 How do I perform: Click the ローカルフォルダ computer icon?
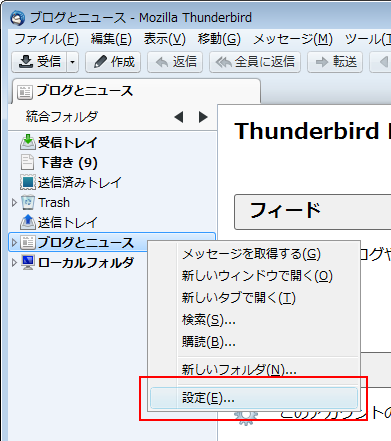click(28, 262)
